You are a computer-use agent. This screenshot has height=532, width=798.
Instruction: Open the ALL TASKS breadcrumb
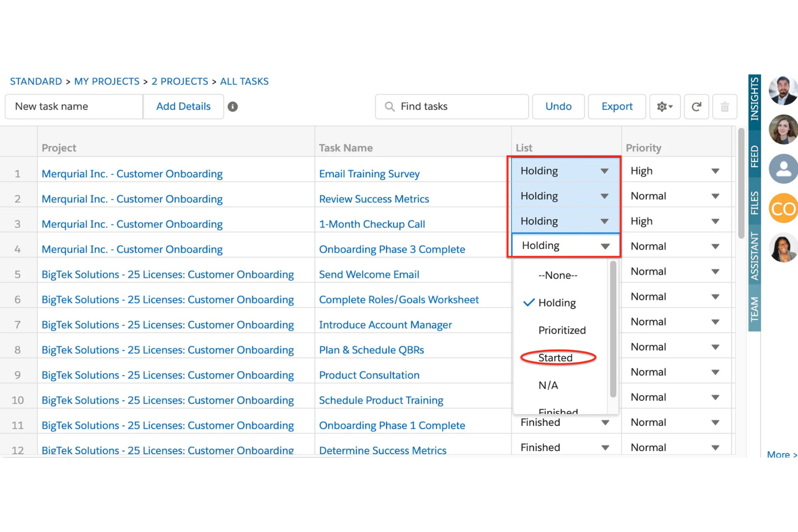[x=244, y=81]
